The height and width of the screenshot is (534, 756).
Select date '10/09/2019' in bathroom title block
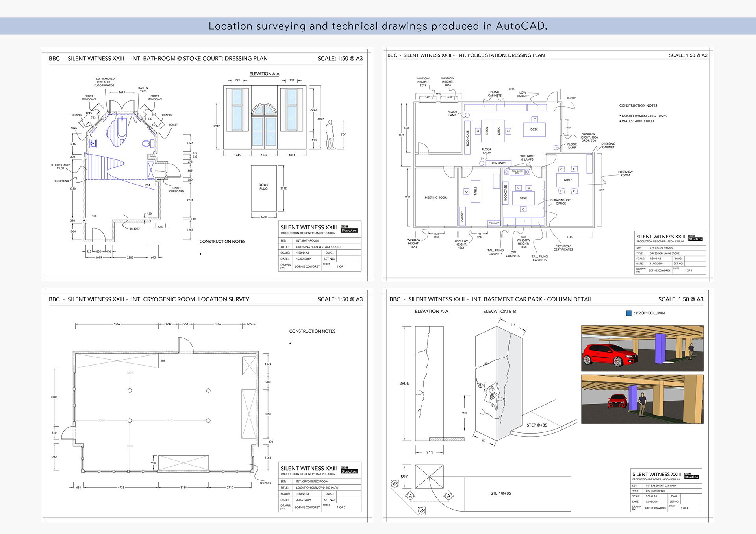pyautogui.click(x=303, y=259)
